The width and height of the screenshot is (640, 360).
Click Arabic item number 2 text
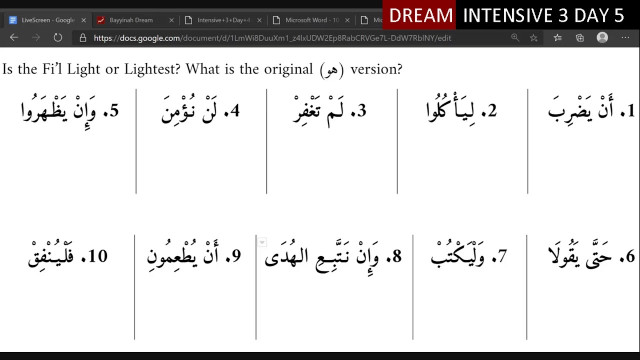coord(461,109)
